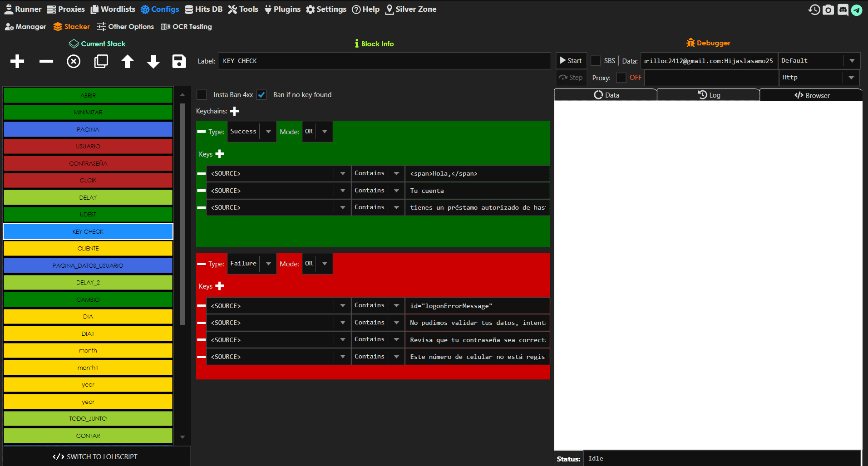The image size is (868, 466).
Task: Add a key to the Success keychain
Action: [220, 154]
